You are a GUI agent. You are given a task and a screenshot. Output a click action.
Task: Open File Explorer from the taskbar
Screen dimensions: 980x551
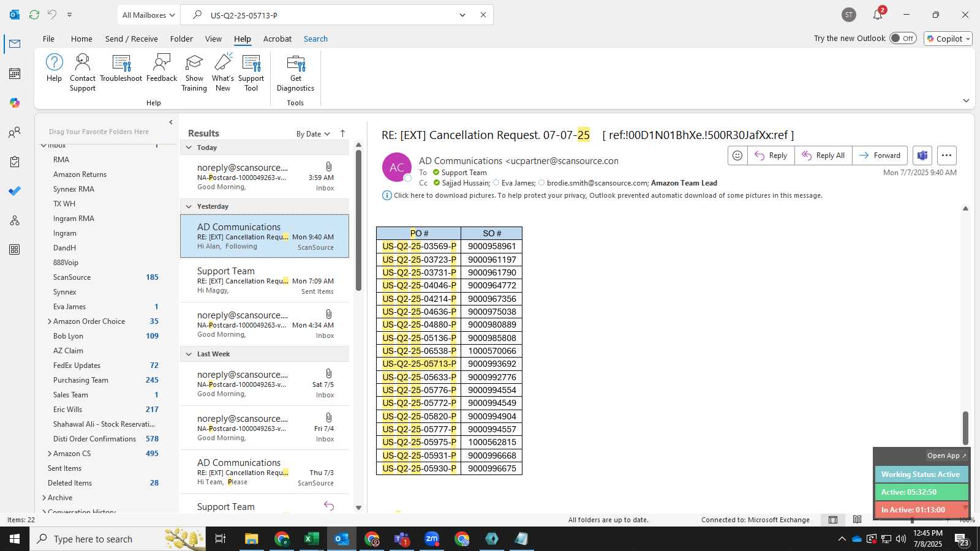click(252, 539)
